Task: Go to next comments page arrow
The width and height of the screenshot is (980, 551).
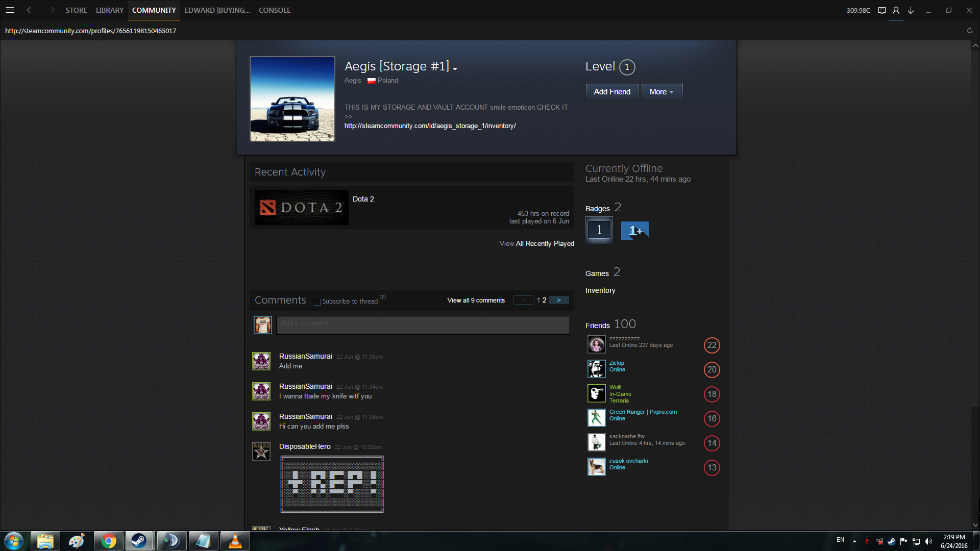Action: point(558,300)
